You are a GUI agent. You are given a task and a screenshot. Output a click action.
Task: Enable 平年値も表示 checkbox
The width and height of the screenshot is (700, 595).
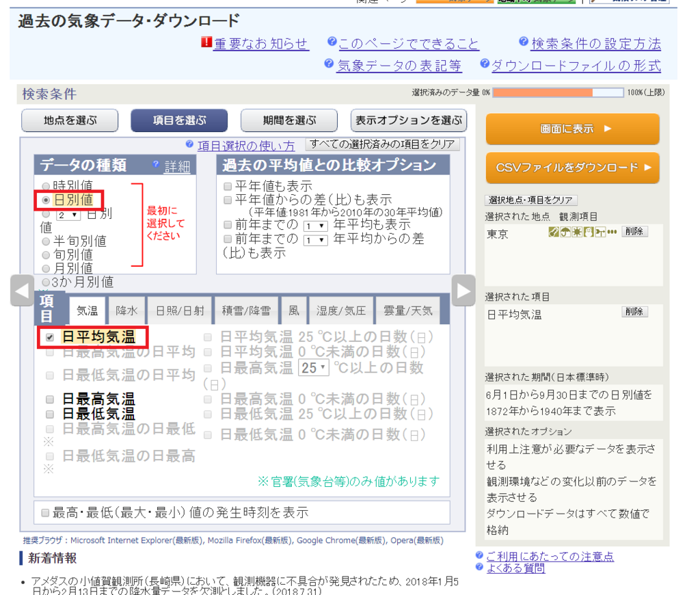click(x=228, y=186)
